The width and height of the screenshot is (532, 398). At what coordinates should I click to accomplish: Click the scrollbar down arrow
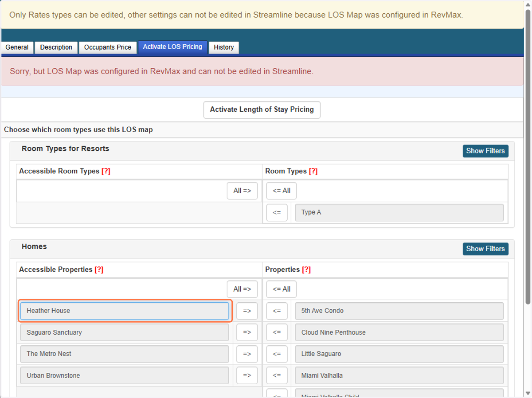click(x=528, y=394)
